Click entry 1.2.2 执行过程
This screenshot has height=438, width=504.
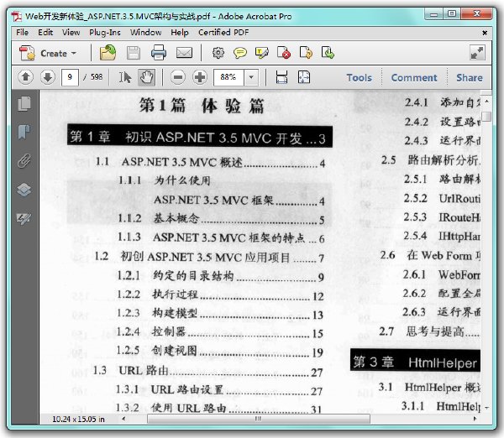(x=220, y=295)
